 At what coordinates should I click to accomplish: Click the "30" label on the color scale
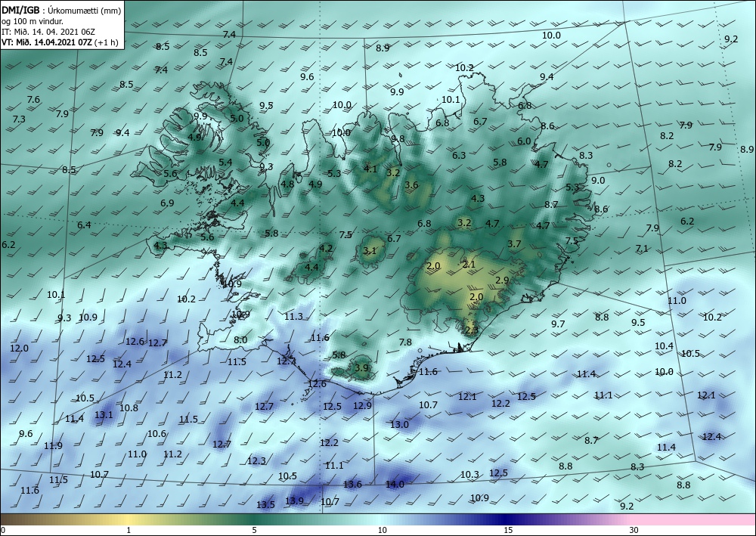tap(634, 530)
